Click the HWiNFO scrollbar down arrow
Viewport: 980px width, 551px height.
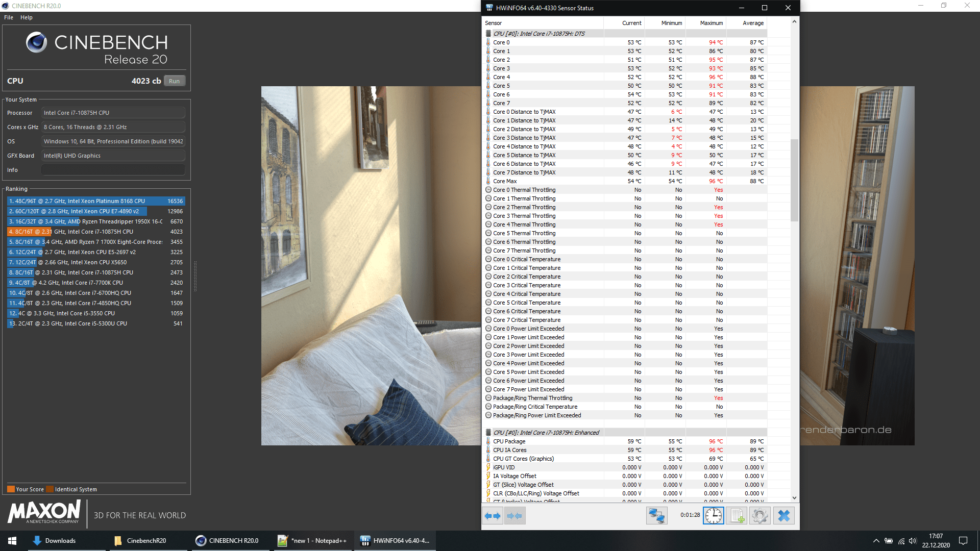click(794, 498)
